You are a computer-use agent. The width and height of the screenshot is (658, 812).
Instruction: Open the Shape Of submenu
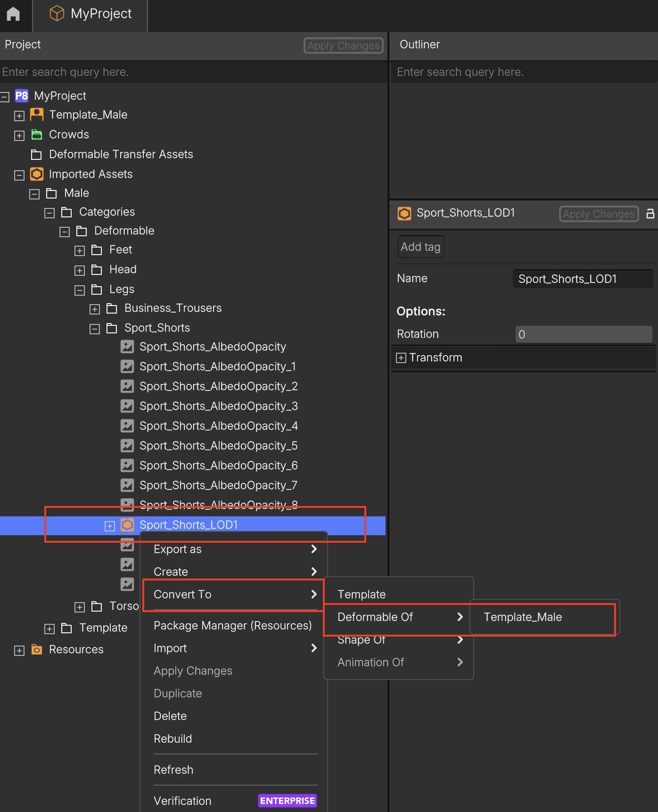pyautogui.click(x=399, y=639)
